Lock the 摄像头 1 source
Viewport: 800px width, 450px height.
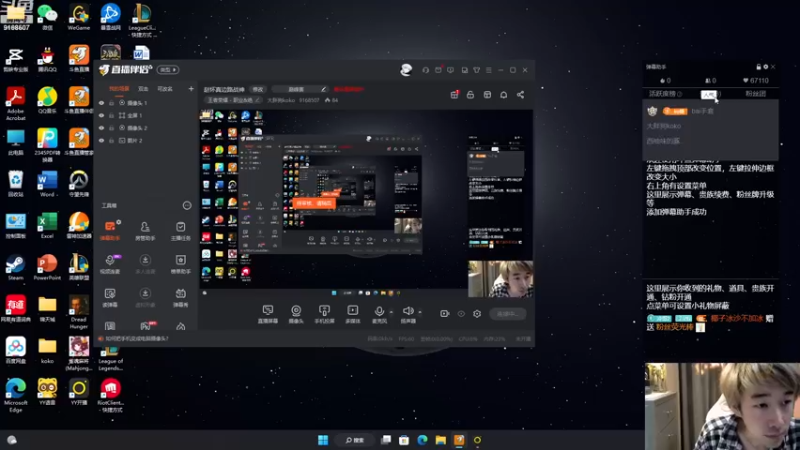tap(111, 103)
